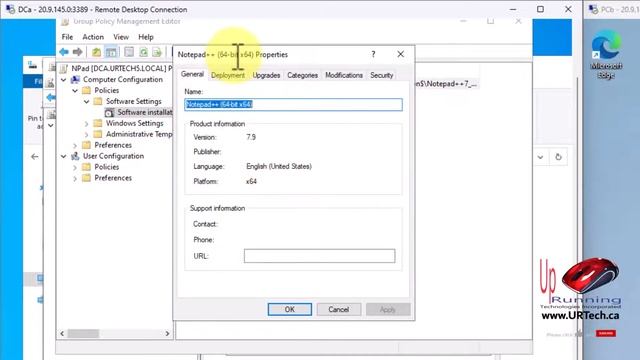The image size is (640, 360).
Task: Select the NPad [DCA.URTECHS.LOCAL] root node
Action: tap(122, 69)
